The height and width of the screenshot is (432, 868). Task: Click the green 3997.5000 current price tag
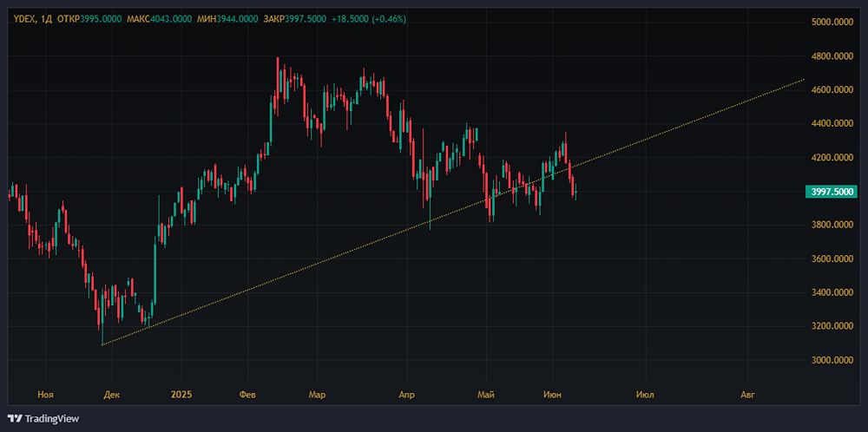(832, 192)
